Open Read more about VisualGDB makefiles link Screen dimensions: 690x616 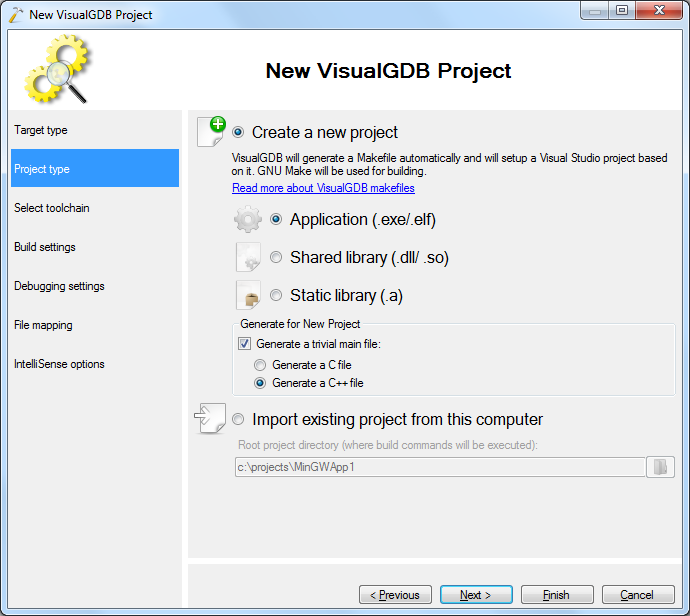coord(323,188)
